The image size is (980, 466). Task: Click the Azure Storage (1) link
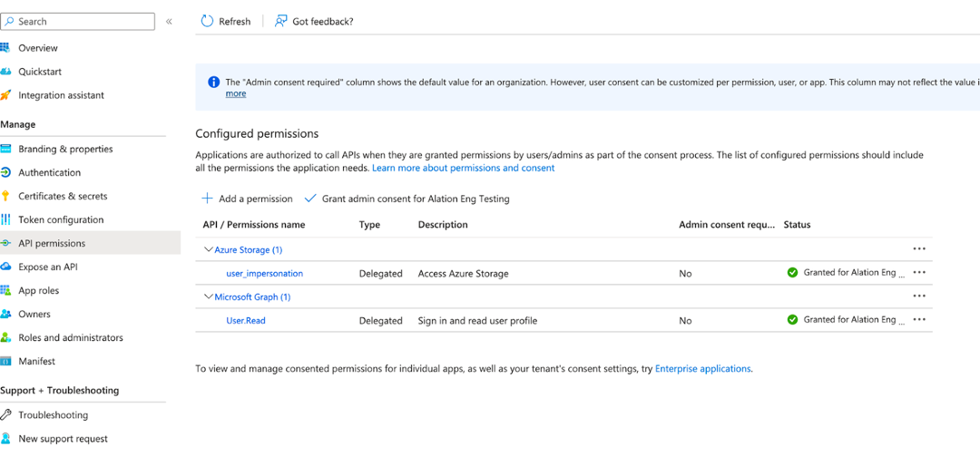point(248,249)
